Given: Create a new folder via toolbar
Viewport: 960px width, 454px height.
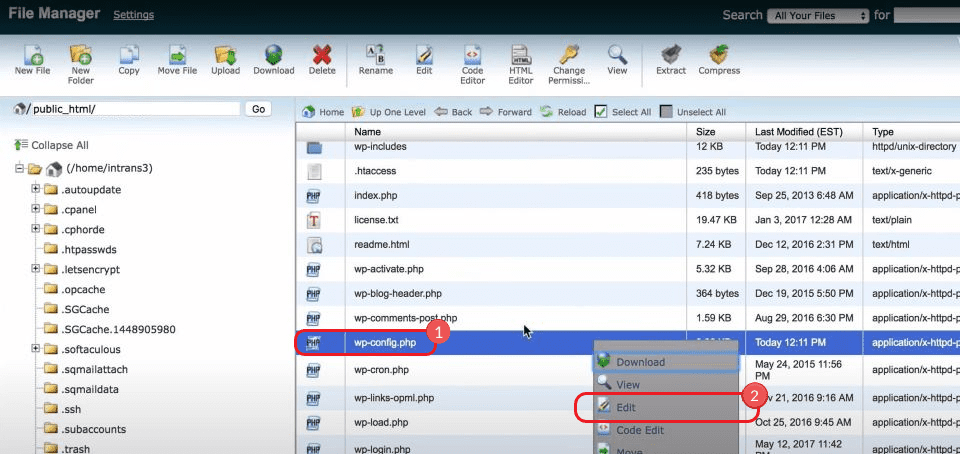Looking at the screenshot, I should point(80,55).
